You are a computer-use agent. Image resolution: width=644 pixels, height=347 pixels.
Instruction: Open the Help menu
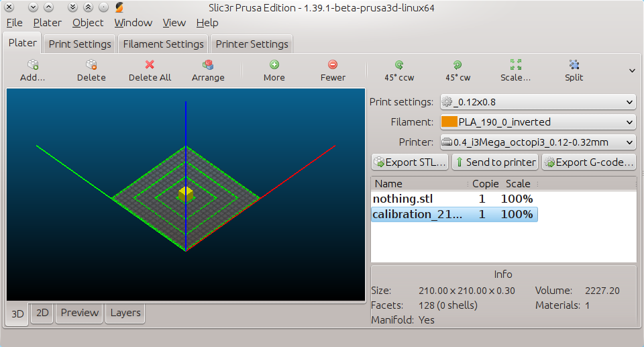click(x=207, y=23)
